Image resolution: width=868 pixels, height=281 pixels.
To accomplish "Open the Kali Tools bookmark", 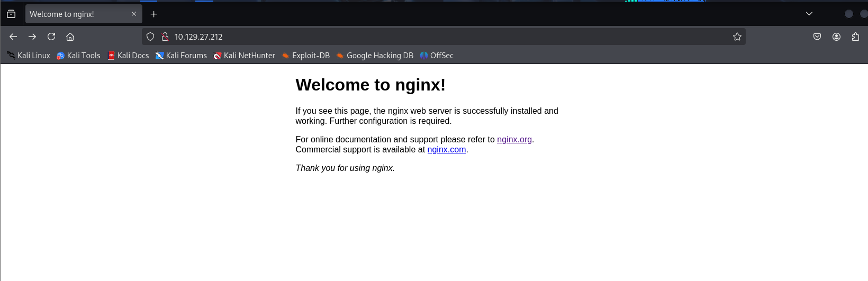I will (78, 56).
